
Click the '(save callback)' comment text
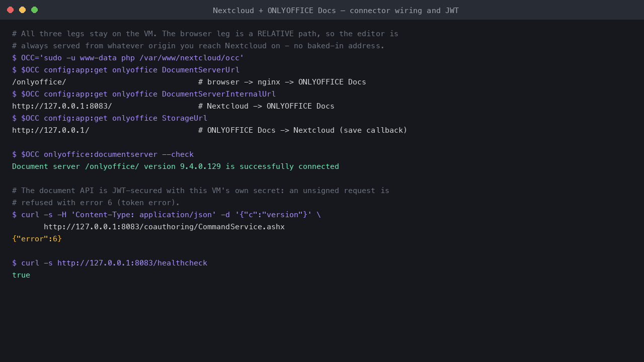click(373, 130)
